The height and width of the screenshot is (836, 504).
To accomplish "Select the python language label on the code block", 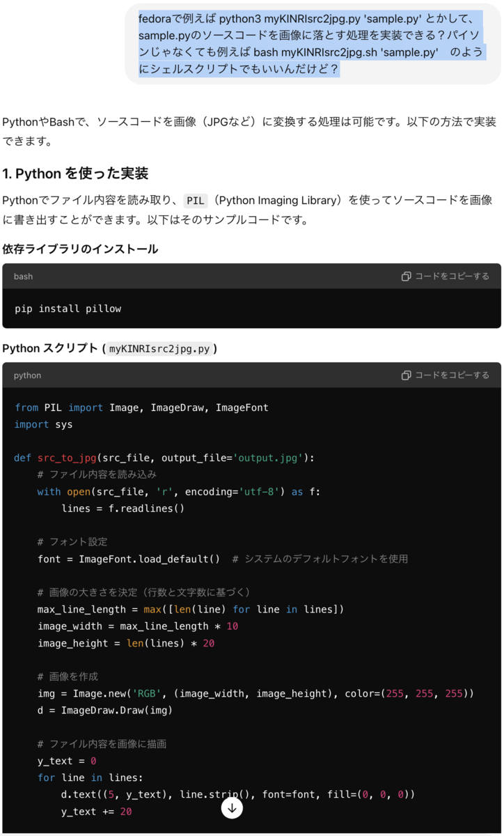I will click(27, 375).
